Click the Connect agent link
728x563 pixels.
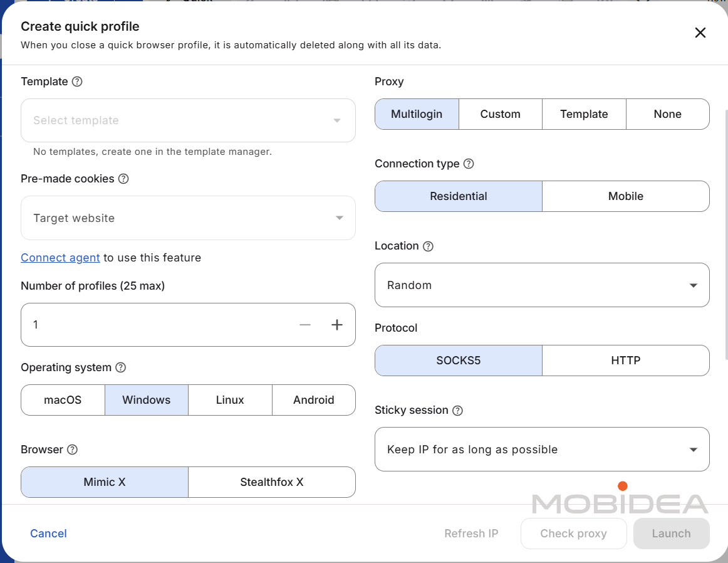60,258
